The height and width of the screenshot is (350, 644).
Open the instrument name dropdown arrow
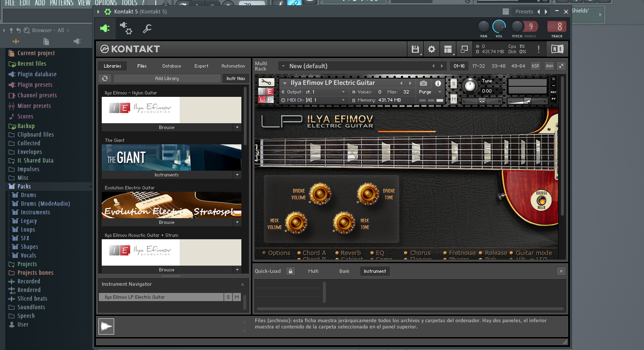pyautogui.click(x=285, y=83)
